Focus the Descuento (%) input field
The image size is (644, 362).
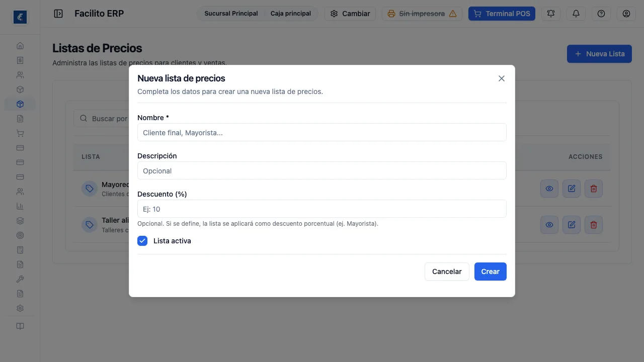click(x=322, y=209)
